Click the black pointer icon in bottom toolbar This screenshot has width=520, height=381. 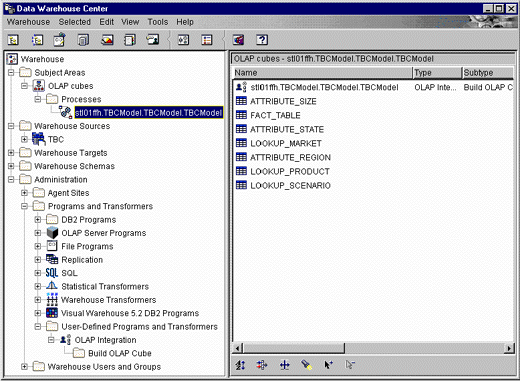click(x=328, y=365)
